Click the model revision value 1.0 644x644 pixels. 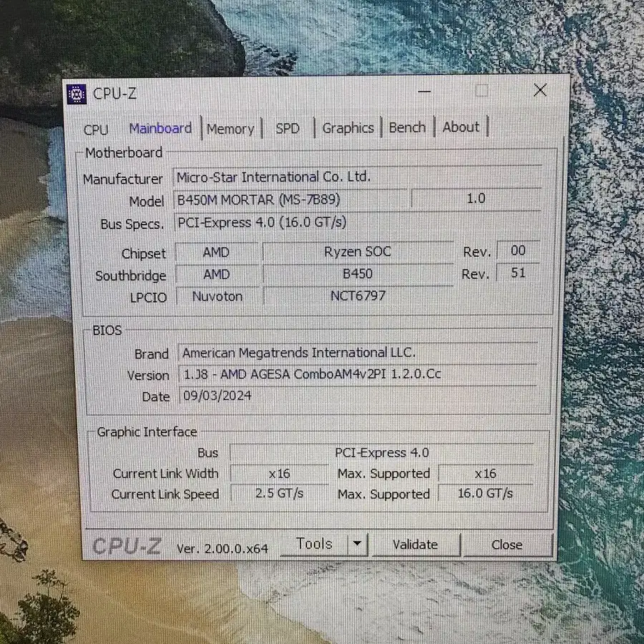click(x=476, y=199)
